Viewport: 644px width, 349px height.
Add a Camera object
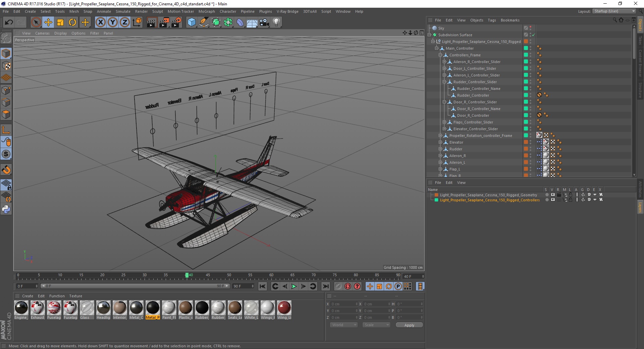(264, 22)
